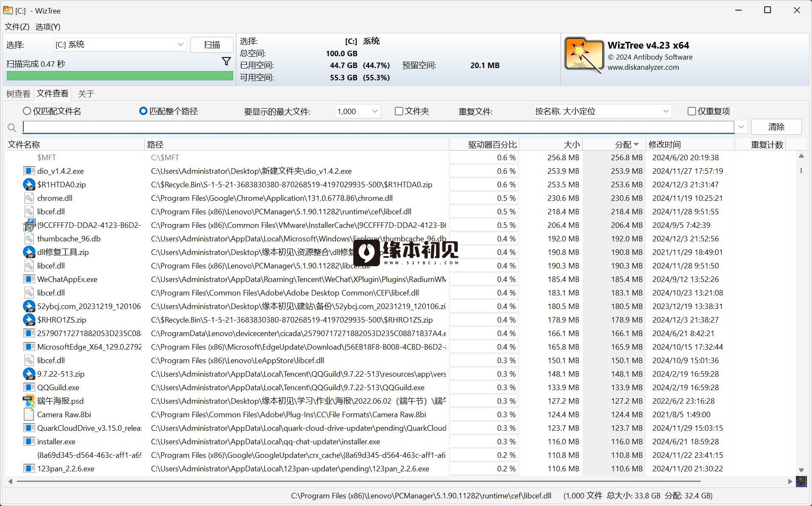Click the MicrosoftEdge_X64 installer icon
Screen dimensions: 812x506
(x=29, y=347)
